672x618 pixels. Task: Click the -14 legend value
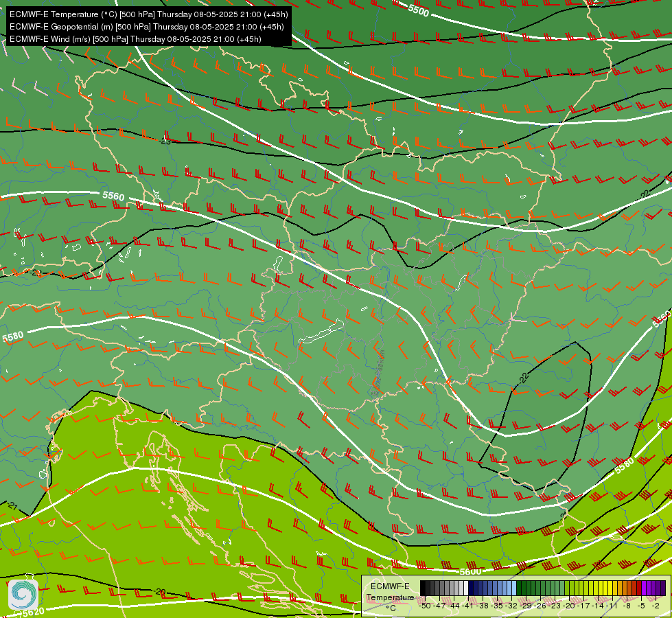599,606
